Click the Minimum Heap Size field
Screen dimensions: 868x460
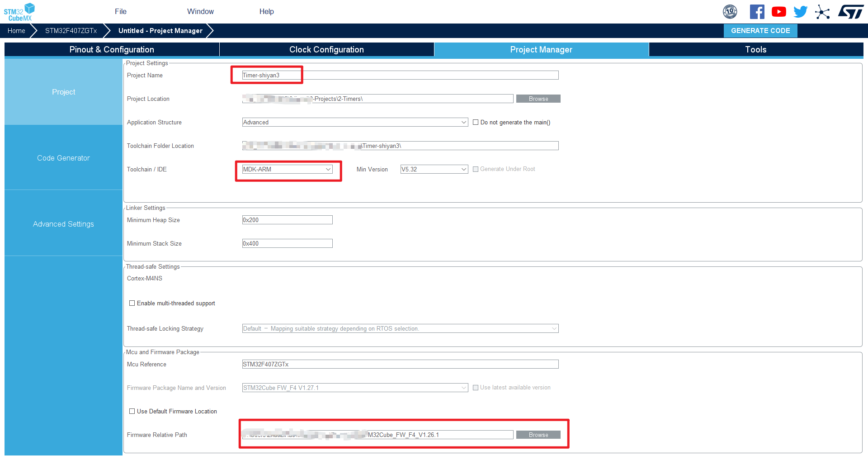pos(287,220)
